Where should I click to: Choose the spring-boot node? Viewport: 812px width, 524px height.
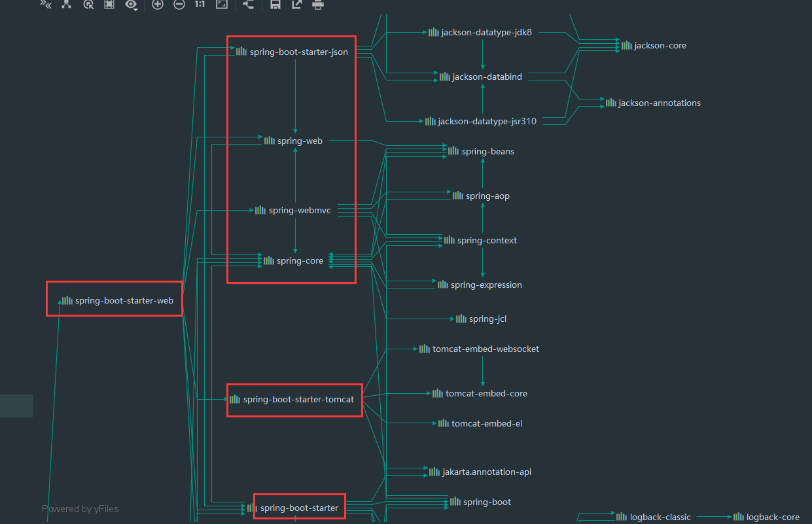coord(480,502)
